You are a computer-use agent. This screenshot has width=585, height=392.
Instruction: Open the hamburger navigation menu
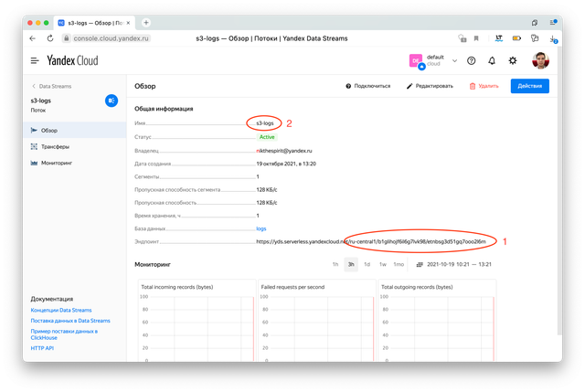point(35,60)
